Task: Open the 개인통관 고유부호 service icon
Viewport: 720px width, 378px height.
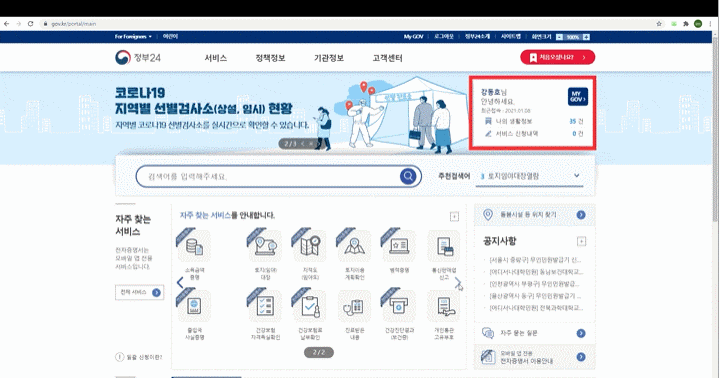Action: (x=444, y=306)
